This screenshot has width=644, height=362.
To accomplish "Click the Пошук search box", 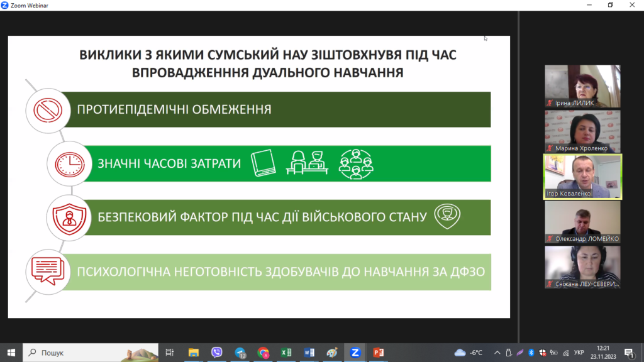I will coord(88,353).
